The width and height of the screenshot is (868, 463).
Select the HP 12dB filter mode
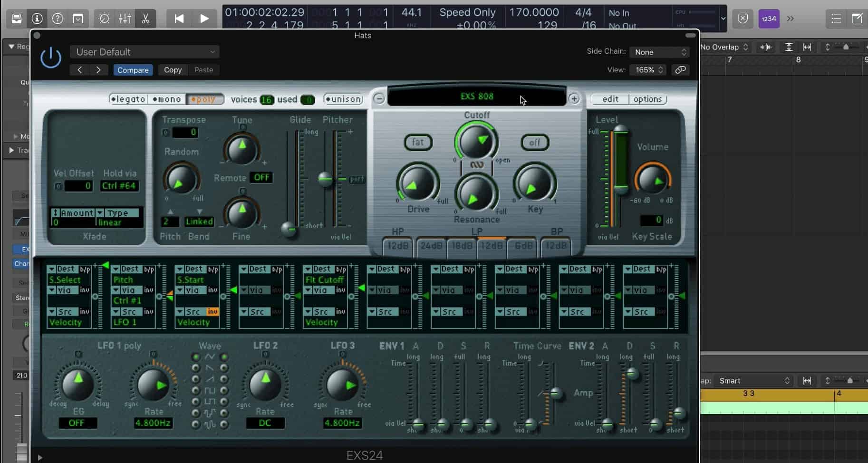(x=398, y=246)
